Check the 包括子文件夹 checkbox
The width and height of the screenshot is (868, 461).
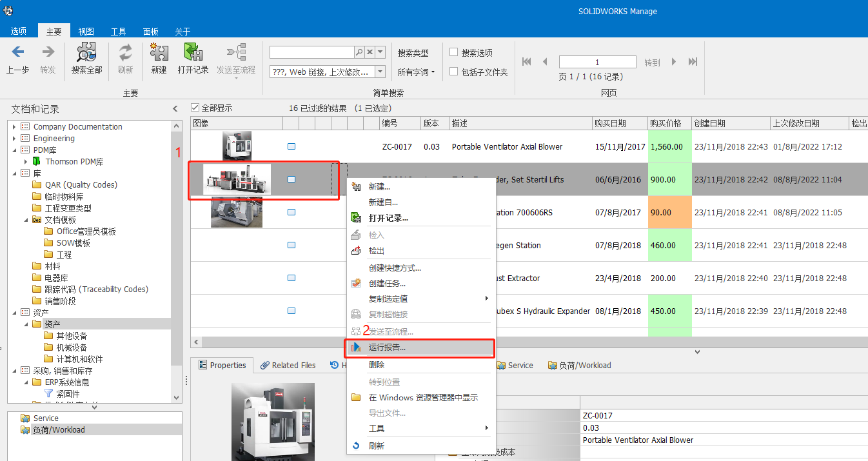pyautogui.click(x=454, y=72)
